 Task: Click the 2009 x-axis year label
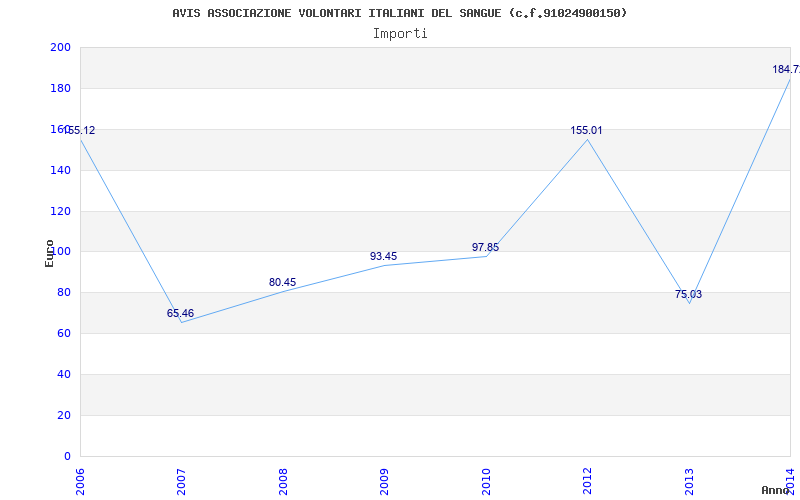pos(385,482)
